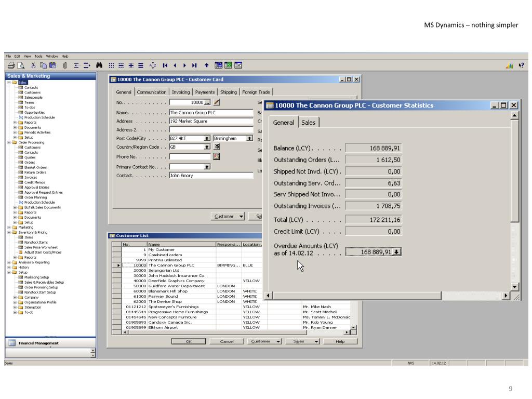Click into the Name field
The image size is (532, 399).
(211, 113)
